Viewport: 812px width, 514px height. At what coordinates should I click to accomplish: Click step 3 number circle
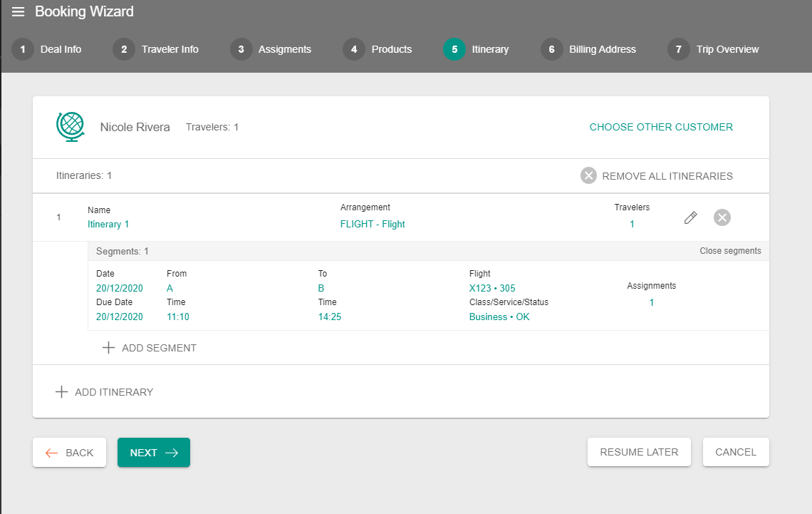pos(241,49)
